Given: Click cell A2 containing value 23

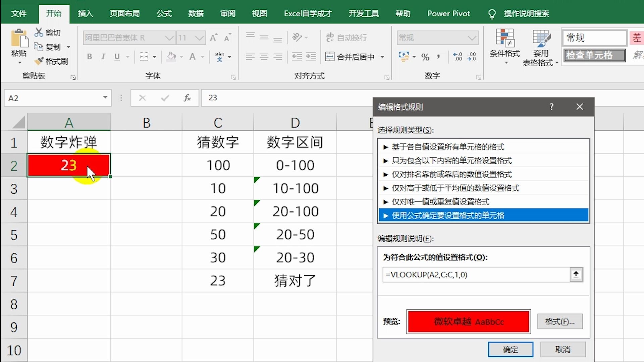Looking at the screenshot, I should click(x=68, y=165).
